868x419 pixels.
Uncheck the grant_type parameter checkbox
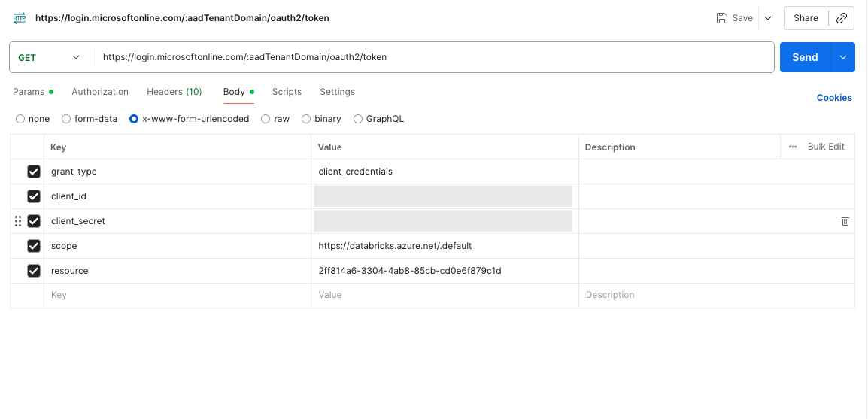pyautogui.click(x=34, y=172)
